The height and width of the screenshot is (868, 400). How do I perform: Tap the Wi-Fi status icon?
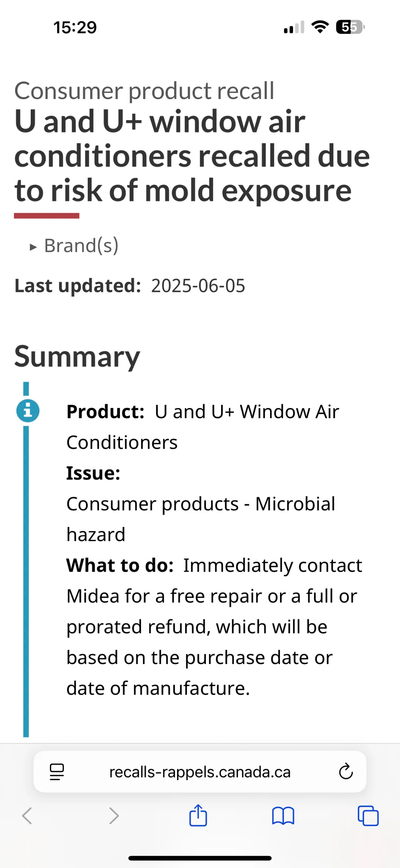pyautogui.click(x=320, y=27)
